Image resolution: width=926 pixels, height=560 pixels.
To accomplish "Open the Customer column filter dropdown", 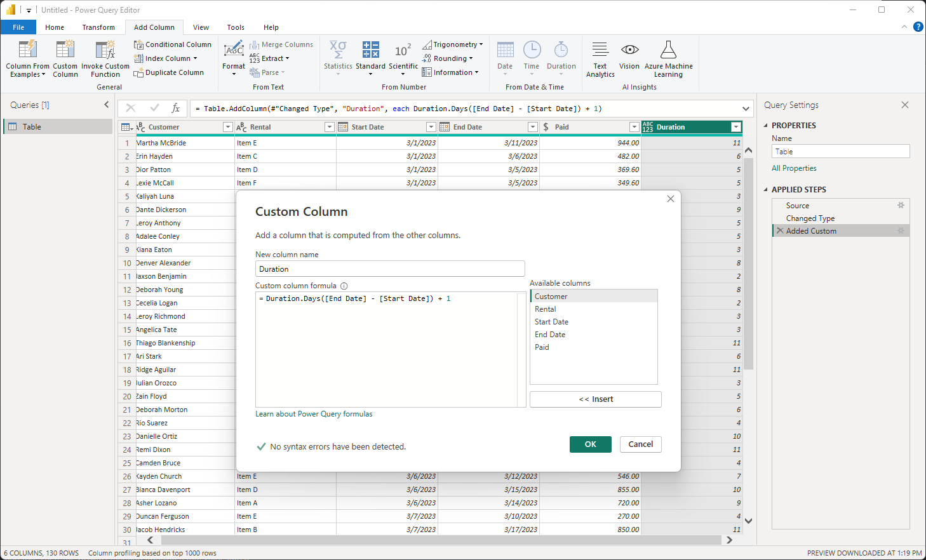I will pos(227,127).
